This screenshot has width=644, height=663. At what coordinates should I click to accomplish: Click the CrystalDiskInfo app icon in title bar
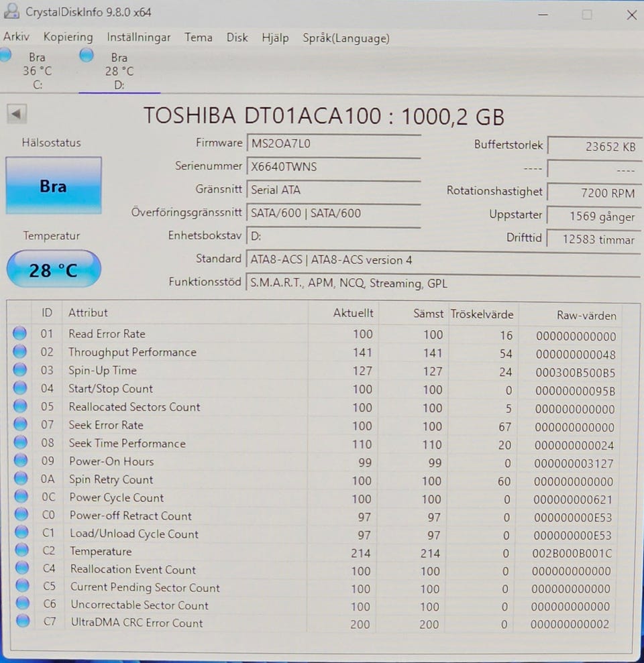click(11, 11)
